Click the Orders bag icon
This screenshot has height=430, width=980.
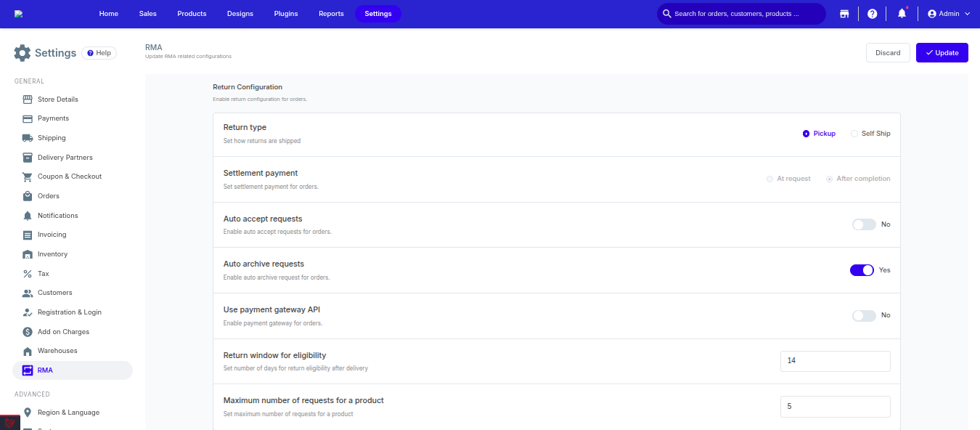coord(28,196)
